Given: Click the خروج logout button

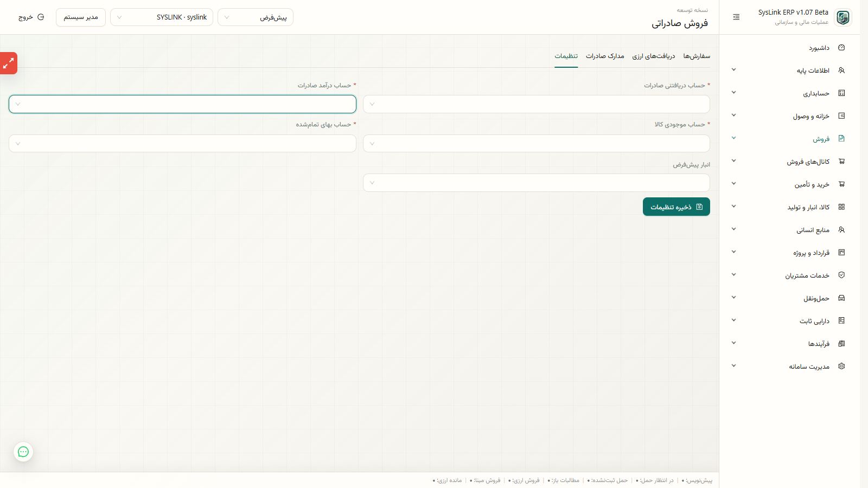Looking at the screenshot, I should click(x=31, y=17).
